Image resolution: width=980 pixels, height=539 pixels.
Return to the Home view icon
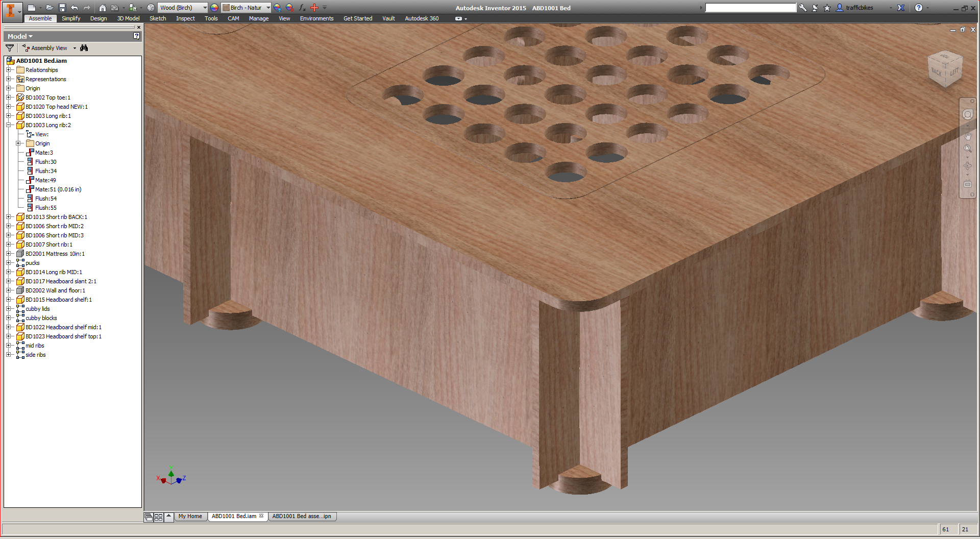103,8
